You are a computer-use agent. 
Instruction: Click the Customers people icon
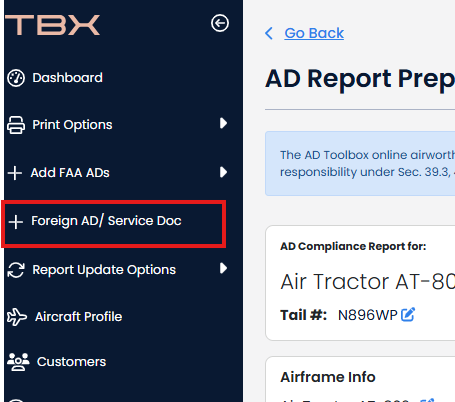18,362
